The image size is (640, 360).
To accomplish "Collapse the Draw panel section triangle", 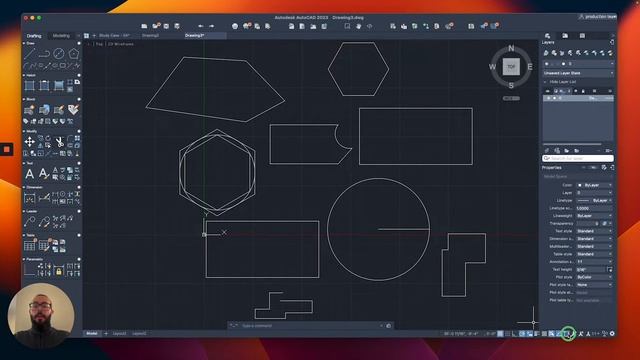I will tap(24, 43).
